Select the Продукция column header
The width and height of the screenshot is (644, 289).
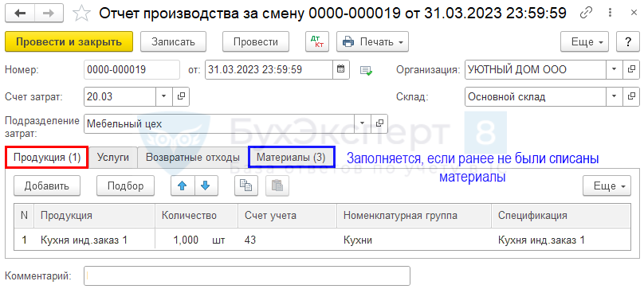tap(95, 216)
